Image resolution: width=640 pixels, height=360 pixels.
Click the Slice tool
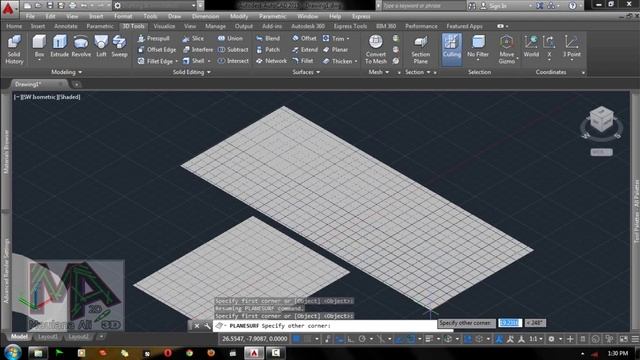tap(193, 38)
